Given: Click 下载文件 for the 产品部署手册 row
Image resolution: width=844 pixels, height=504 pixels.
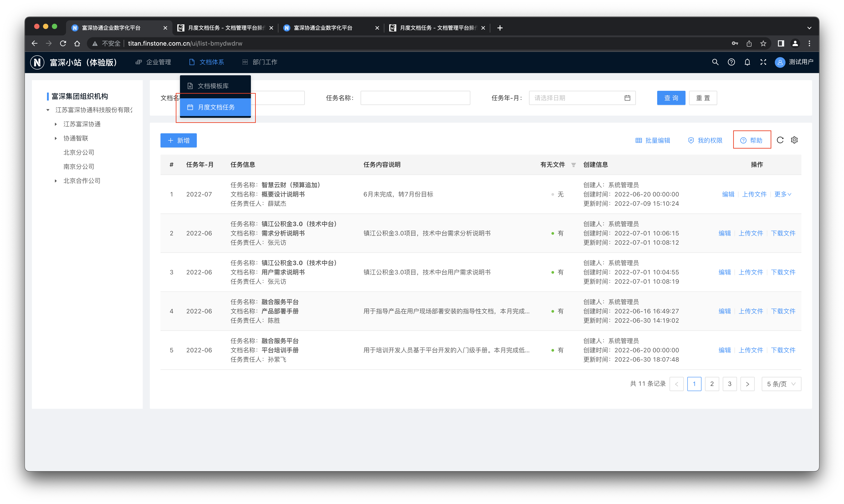Looking at the screenshot, I should 783,311.
